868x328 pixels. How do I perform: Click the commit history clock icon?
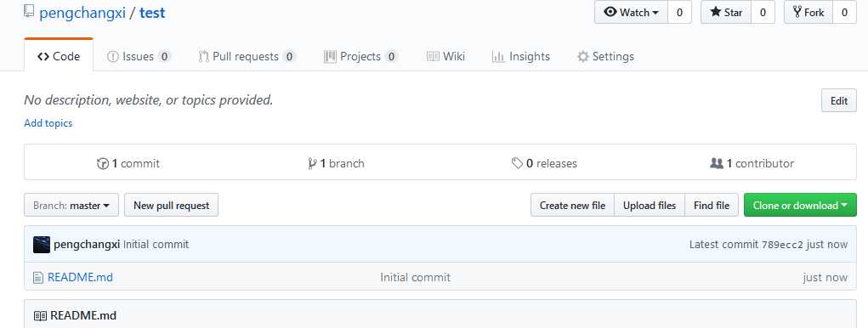[102, 164]
